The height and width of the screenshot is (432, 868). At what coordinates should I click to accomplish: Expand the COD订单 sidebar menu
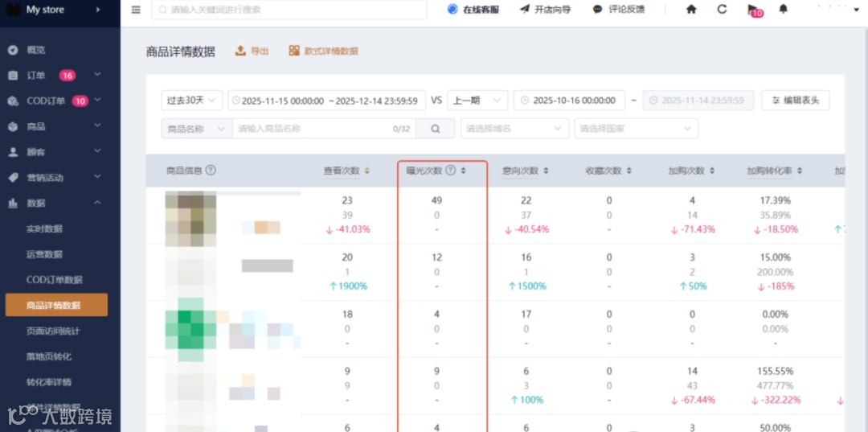pos(97,101)
